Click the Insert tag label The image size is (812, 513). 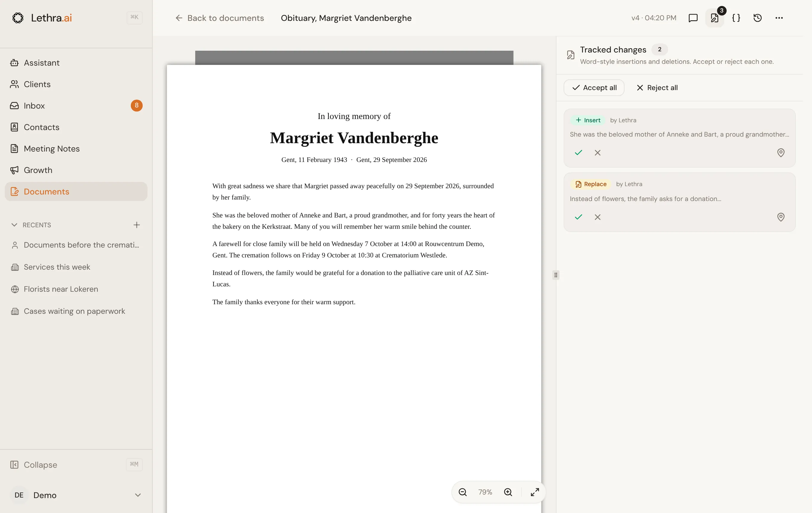[588, 120]
